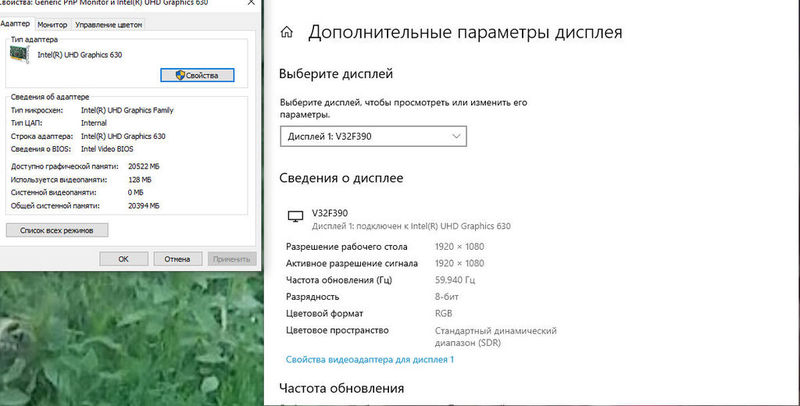
Task: Click the 8-бит bit depth value
Action: pos(449,297)
